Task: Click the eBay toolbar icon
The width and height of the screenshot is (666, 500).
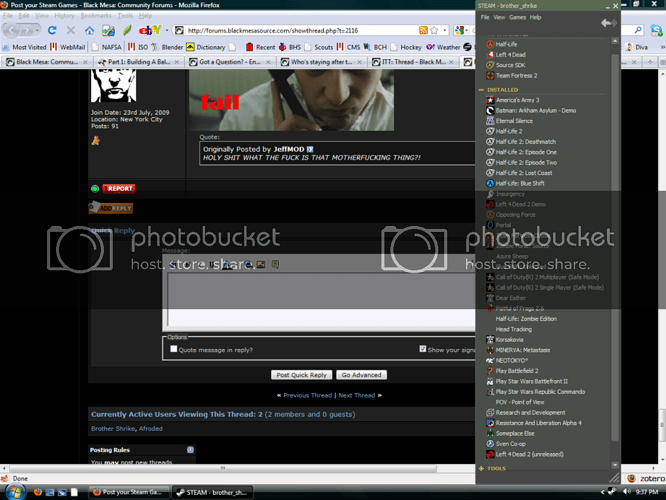Action: point(150,30)
